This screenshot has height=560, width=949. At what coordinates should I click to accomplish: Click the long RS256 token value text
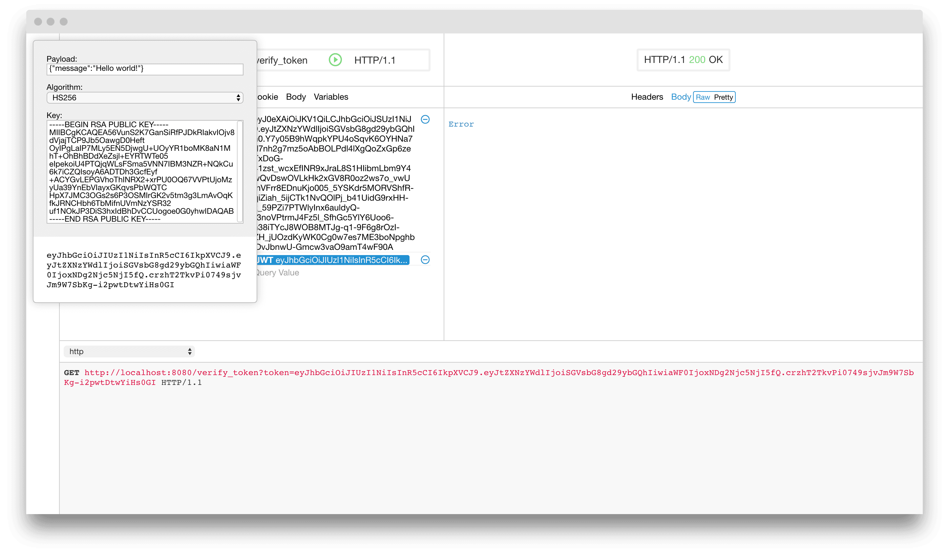coord(335,183)
